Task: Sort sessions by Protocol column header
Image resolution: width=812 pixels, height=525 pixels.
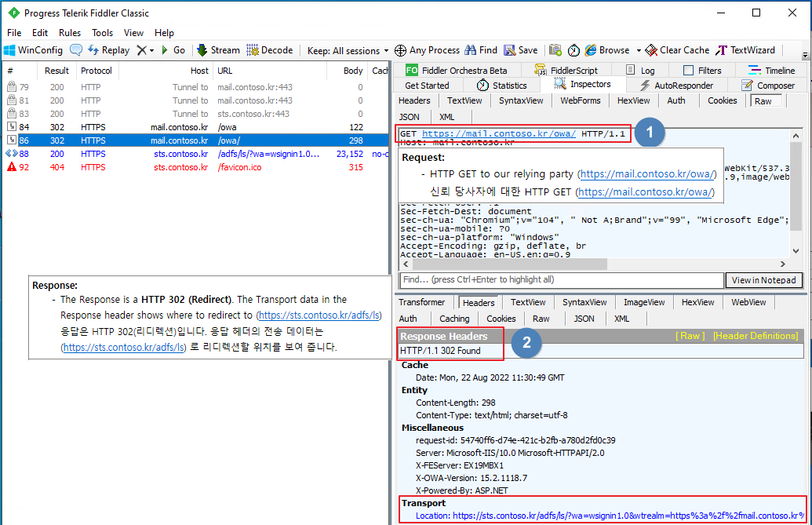Action: (x=96, y=71)
